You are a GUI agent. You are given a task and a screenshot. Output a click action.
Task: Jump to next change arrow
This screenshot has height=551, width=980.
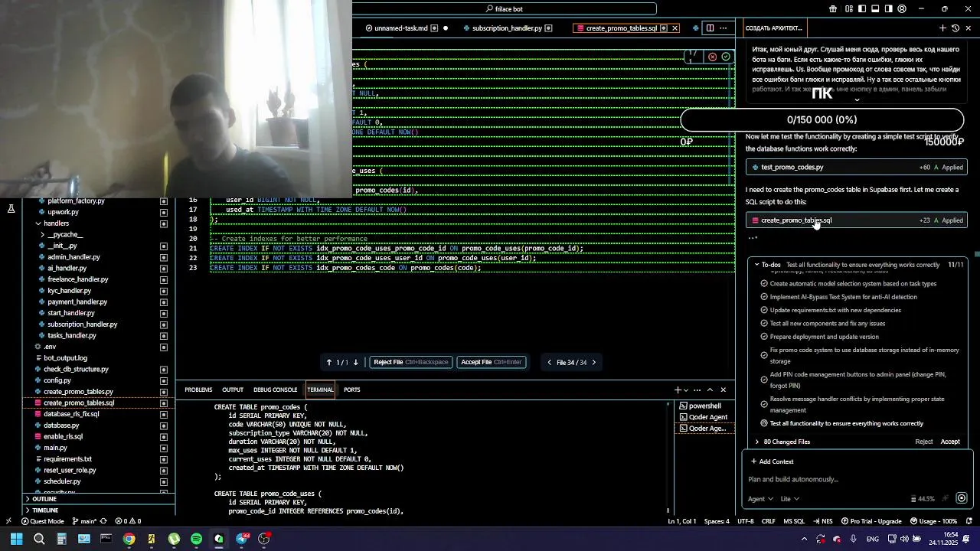(x=356, y=363)
